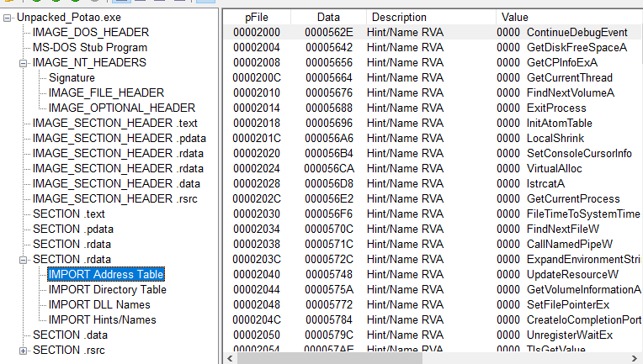Open IMAGE_SECTION_HEADER .text entry

(114, 124)
